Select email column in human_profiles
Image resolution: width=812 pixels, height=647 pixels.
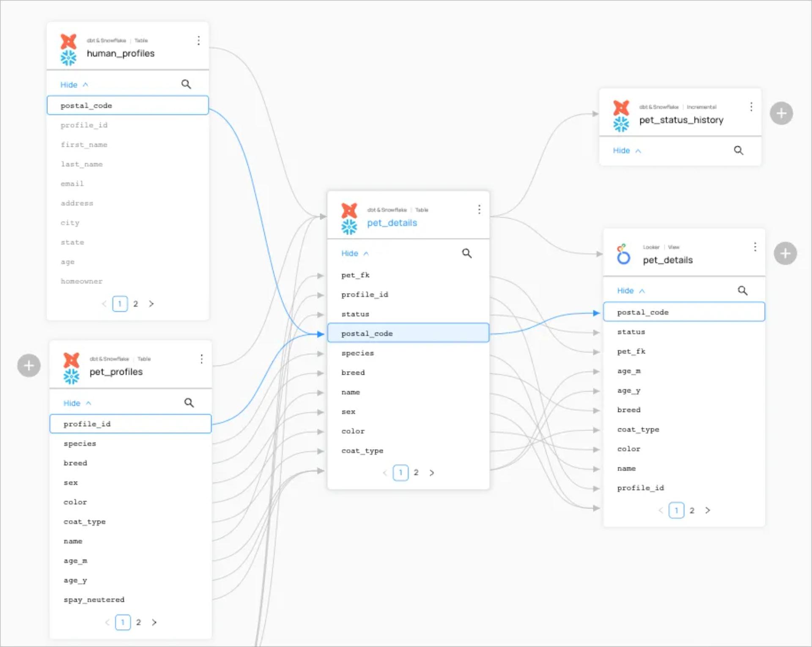(x=128, y=184)
